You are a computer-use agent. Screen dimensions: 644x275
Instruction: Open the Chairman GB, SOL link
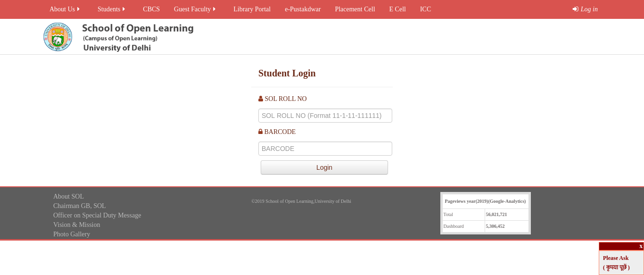79,206
